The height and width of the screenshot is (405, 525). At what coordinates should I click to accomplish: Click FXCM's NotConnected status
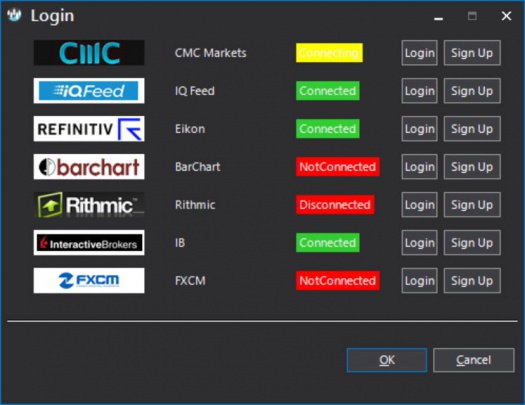click(338, 280)
